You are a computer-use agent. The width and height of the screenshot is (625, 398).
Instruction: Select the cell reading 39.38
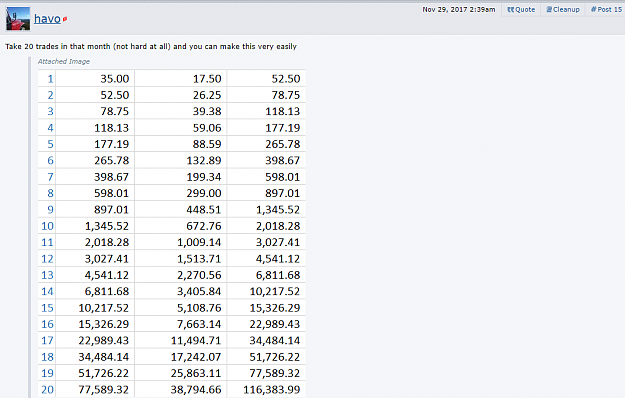click(181, 111)
